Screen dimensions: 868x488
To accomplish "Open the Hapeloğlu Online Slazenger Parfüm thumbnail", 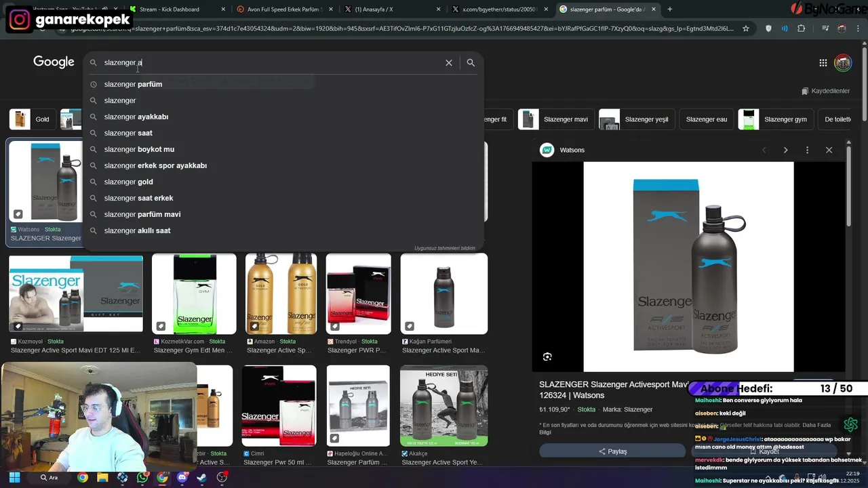I will [358, 405].
